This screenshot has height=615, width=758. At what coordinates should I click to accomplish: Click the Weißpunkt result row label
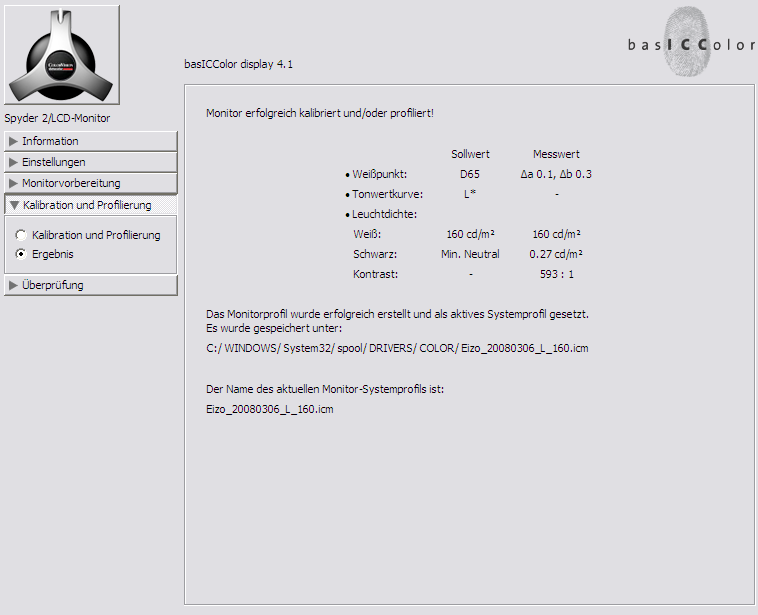(x=379, y=174)
